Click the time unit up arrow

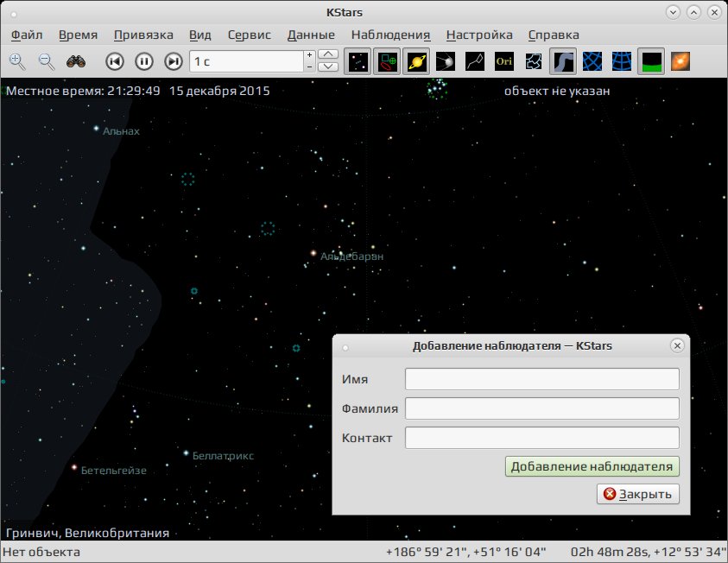point(328,54)
